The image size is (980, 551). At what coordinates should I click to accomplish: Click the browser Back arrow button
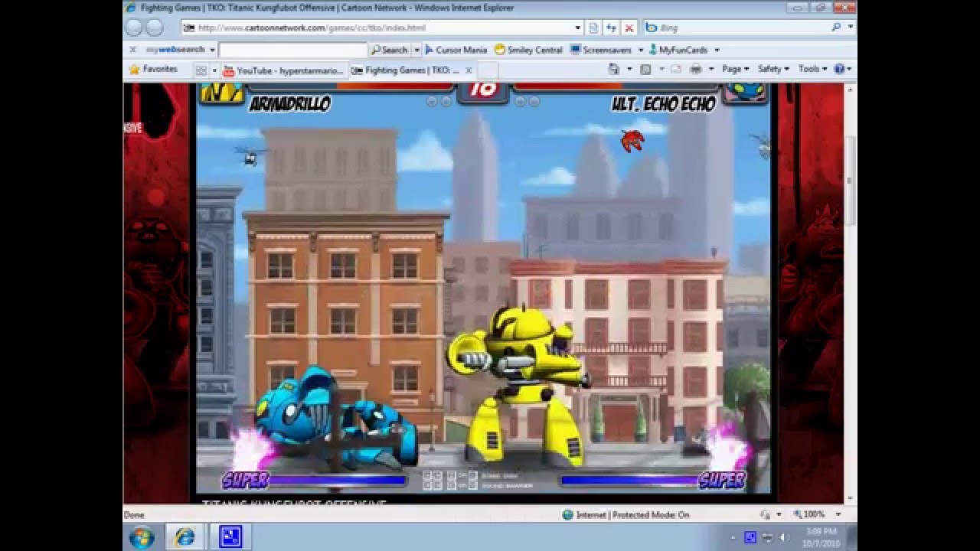134,28
